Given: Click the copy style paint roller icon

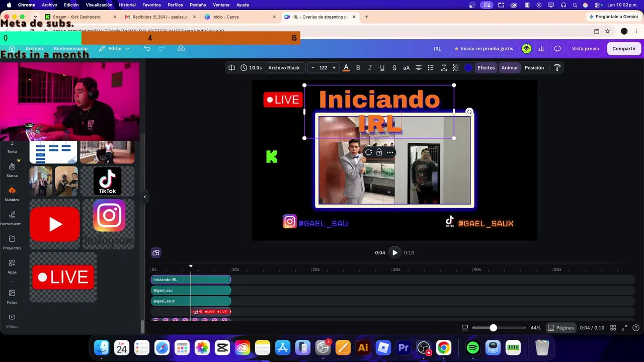Looking at the screenshot, I should point(557,68).
